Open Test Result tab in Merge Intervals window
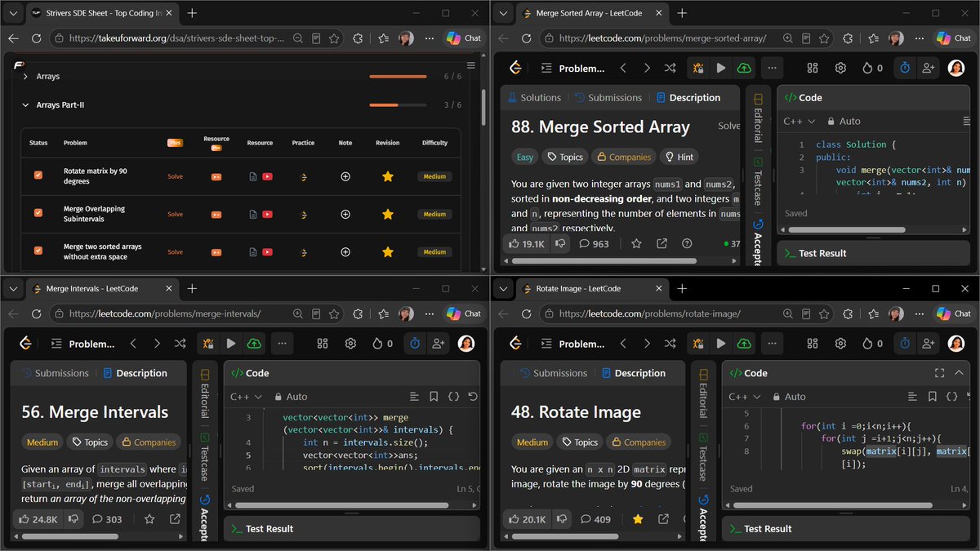980x551 pixels. (261, 529)
